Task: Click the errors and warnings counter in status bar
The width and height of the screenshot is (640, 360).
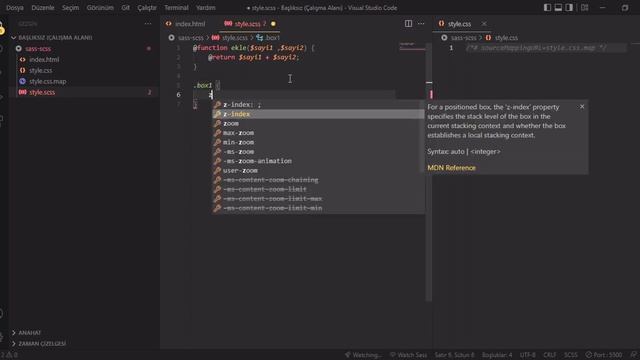Action: (x=9, y=355)
